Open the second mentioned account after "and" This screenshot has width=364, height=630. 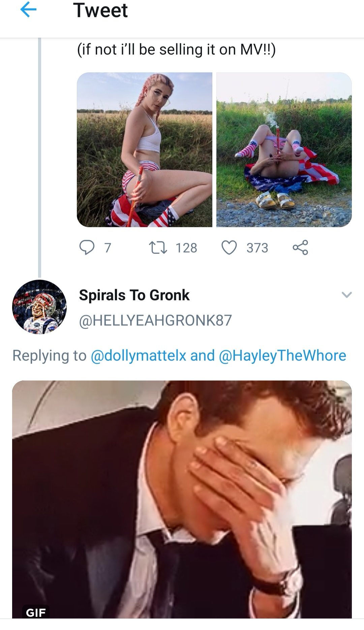pyautogui.click(x=282, y=356)
